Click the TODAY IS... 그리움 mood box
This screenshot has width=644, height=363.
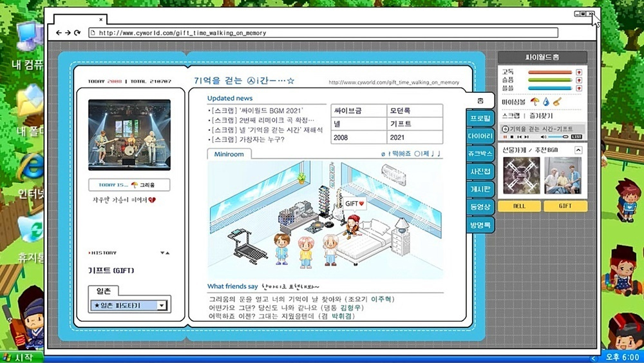129,185
